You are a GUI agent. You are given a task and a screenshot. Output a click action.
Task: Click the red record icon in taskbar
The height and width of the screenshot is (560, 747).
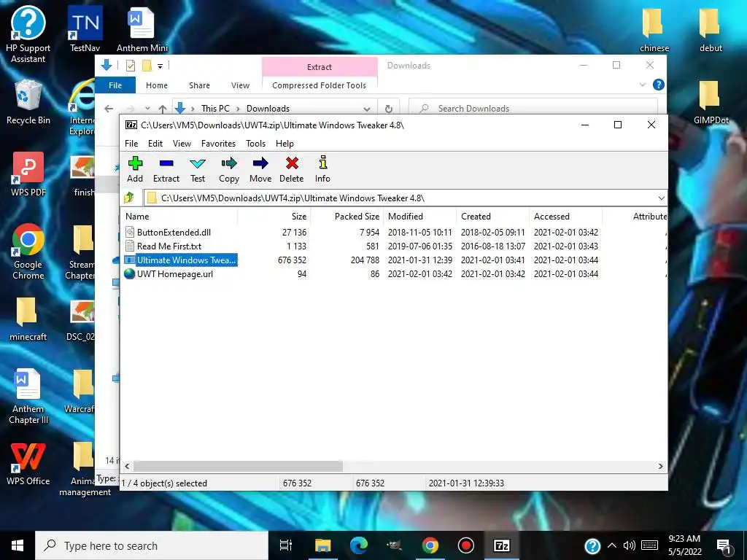(x=465, y=545)
